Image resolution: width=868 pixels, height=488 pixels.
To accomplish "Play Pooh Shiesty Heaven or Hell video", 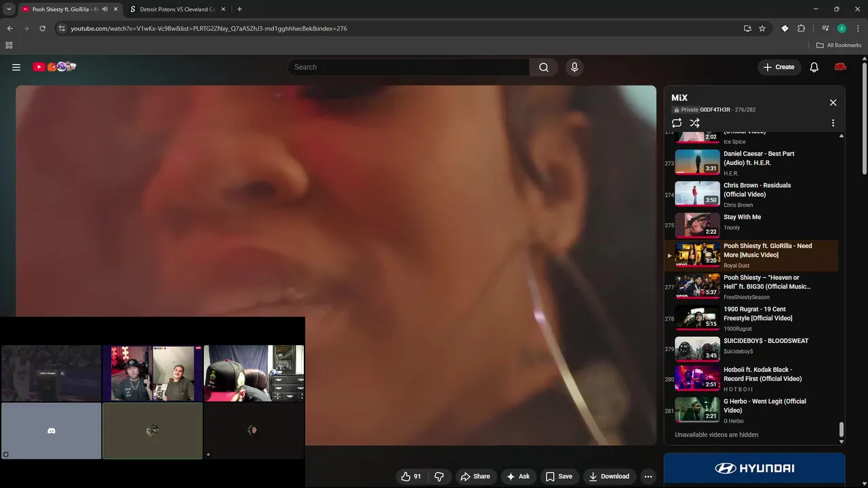I will tap(751, 287).
